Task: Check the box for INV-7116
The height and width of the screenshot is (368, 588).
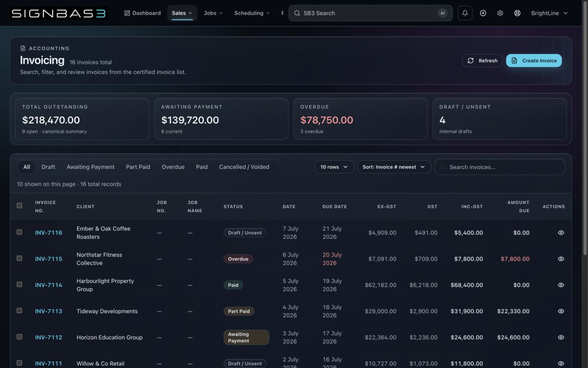Action: (x=19, y=232)
